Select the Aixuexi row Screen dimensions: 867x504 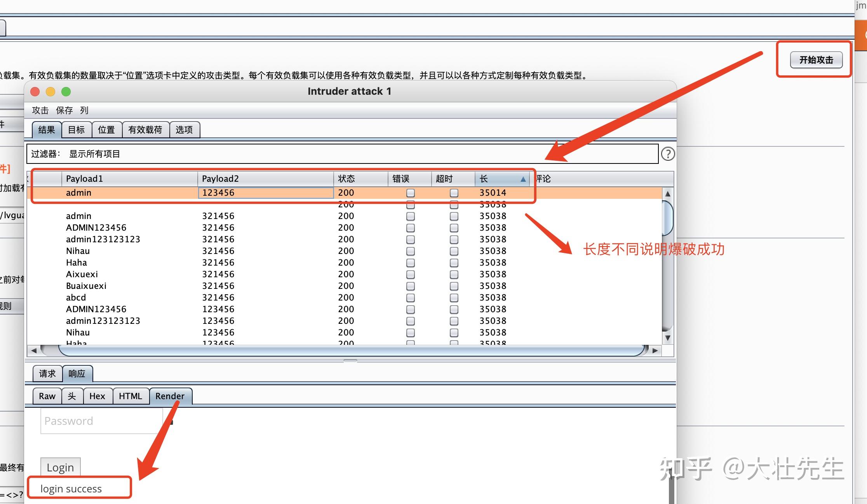344,275
